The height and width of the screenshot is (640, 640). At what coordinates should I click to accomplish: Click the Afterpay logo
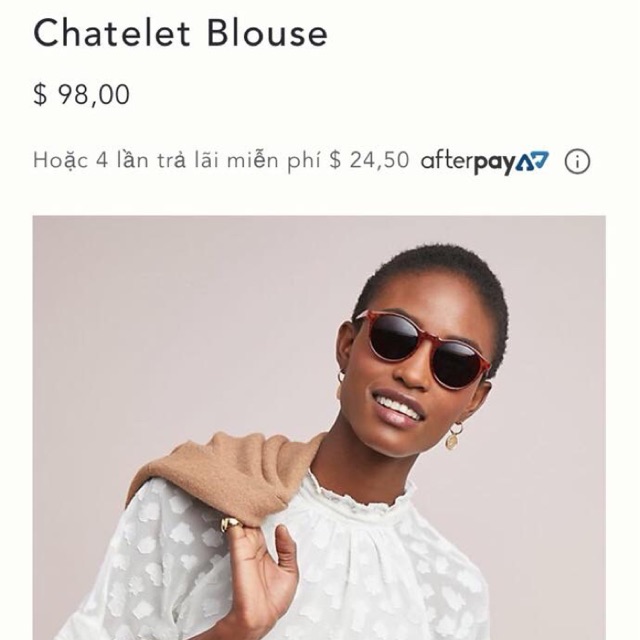tap(485, 162)
